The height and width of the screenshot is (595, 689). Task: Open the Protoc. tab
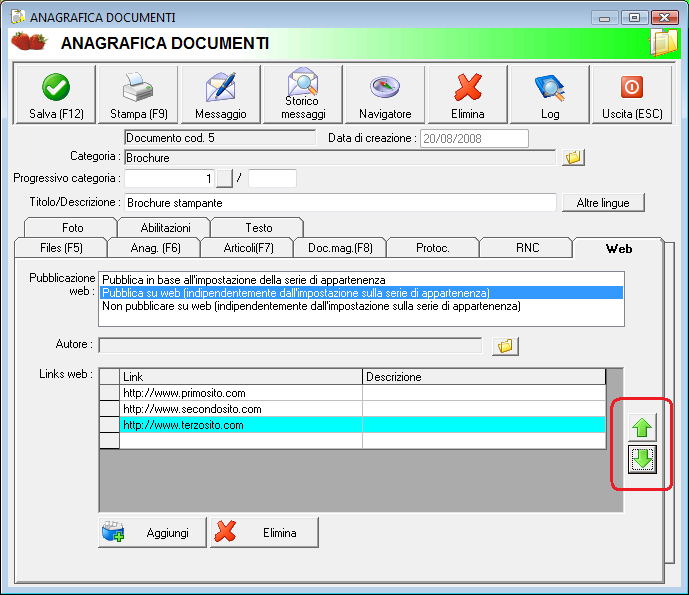(x=433, y=248)
